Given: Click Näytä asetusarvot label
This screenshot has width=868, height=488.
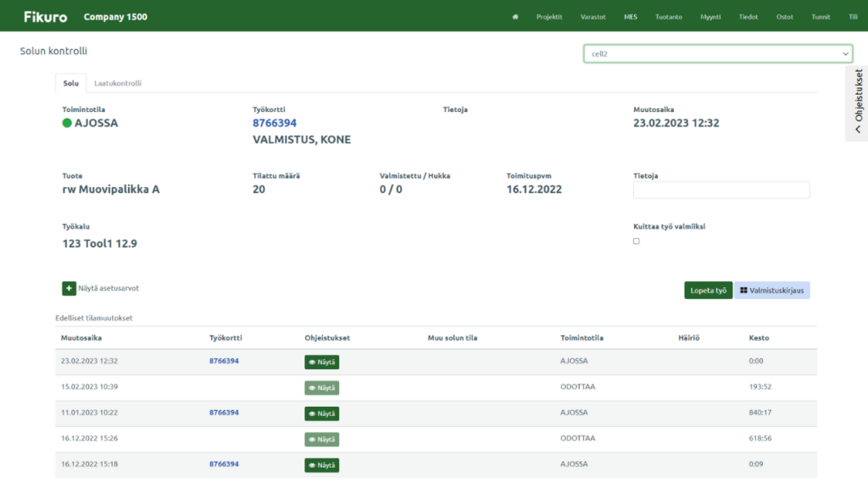Looking at the screenshot, I should point(108,288).
